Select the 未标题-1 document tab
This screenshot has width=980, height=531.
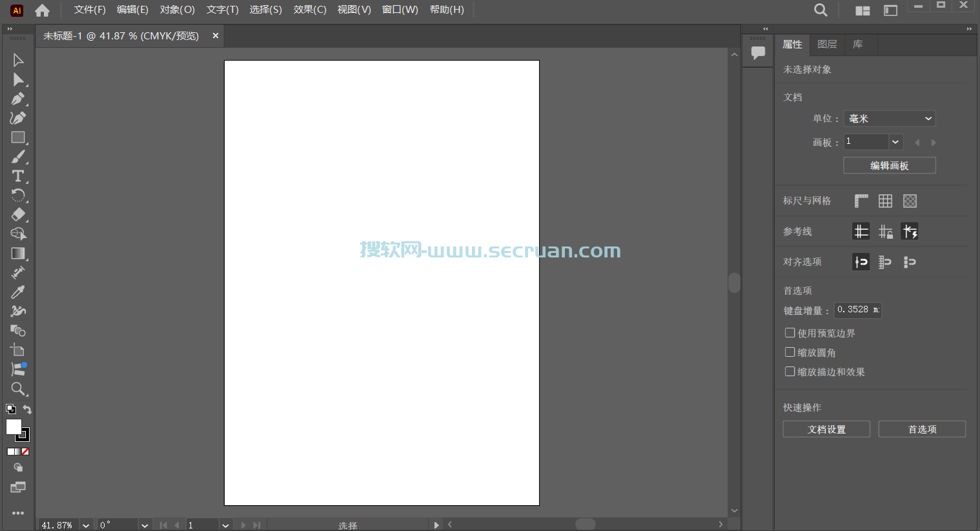coord(121,36)
